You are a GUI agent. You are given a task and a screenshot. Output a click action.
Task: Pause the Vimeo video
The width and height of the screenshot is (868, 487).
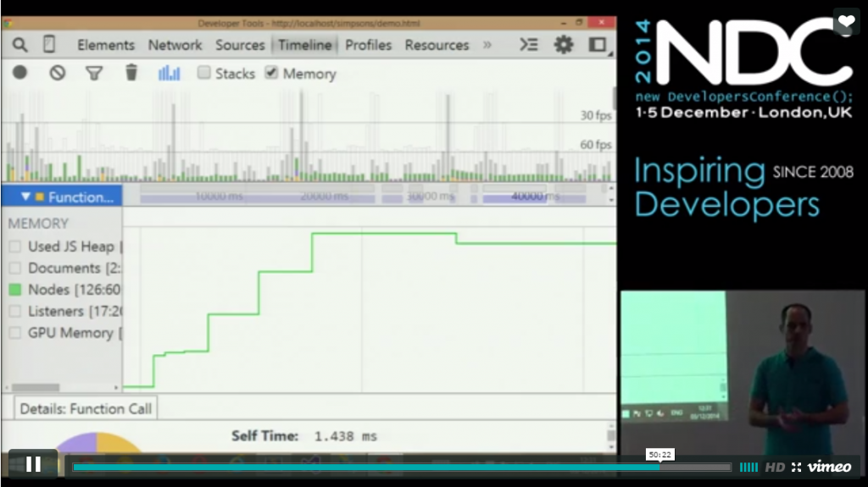click(33, 464)
